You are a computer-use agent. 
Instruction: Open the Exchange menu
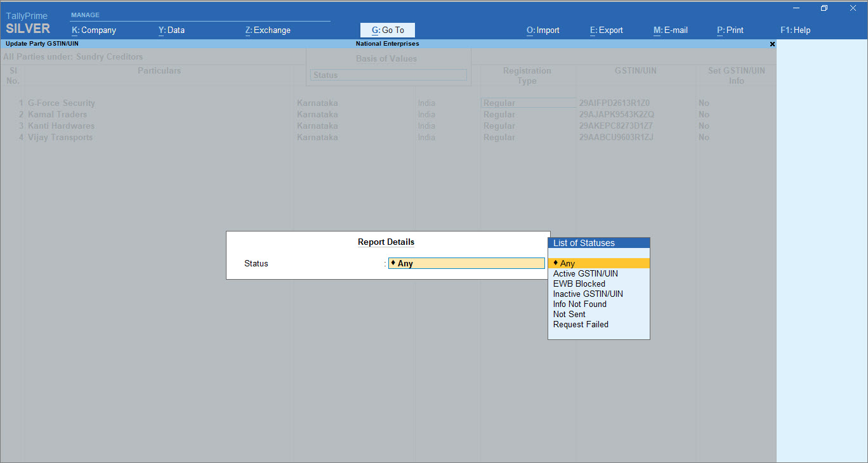pos(268,30)
